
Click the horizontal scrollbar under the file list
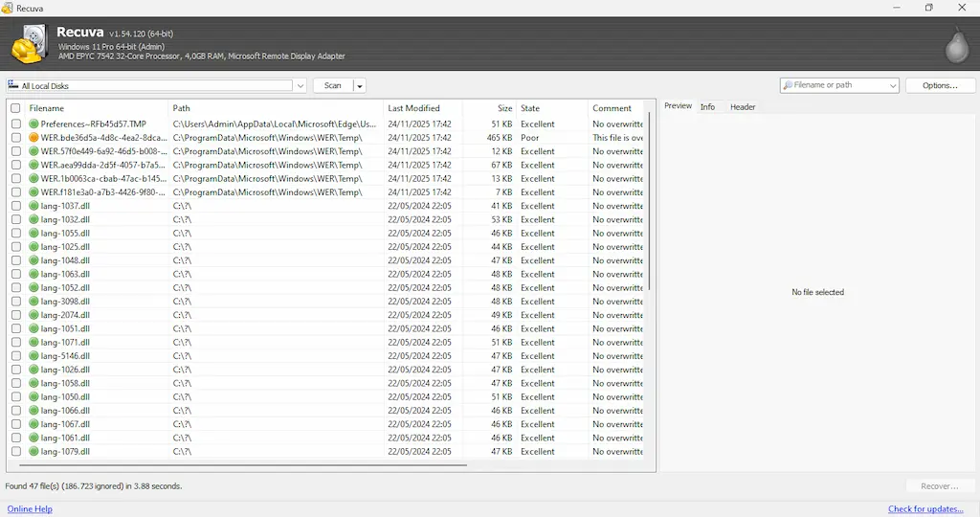(242, 465)
